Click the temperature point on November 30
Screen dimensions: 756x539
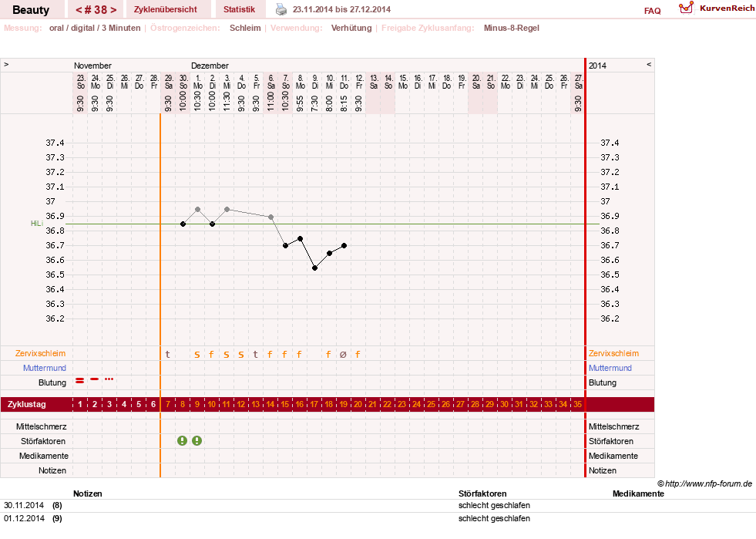tap(183, 224)
